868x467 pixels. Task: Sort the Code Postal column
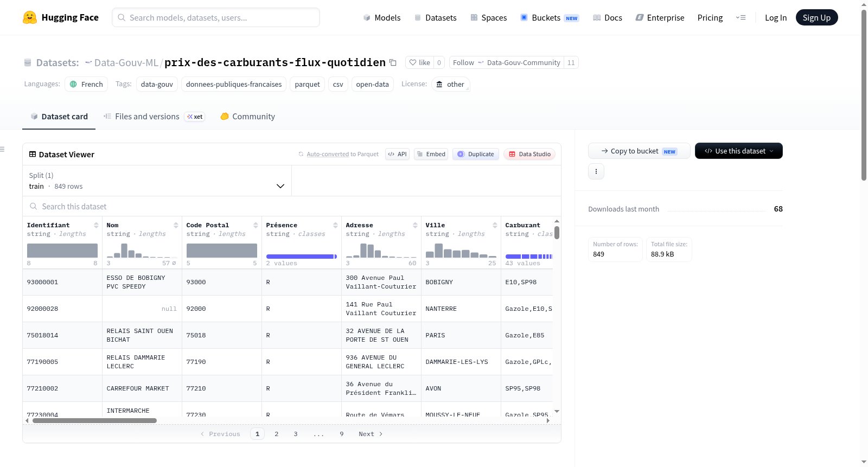[x=256, y=225]
